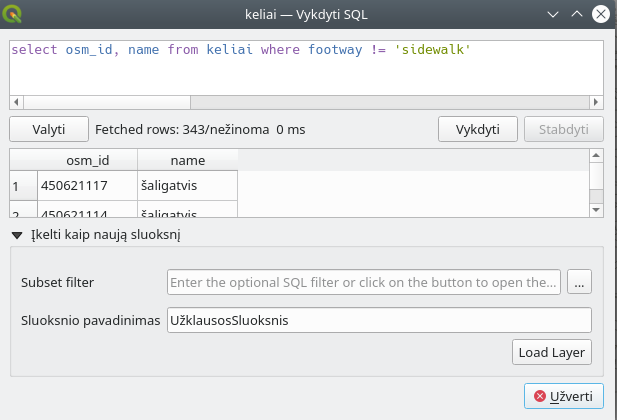
Task: Click results table scroll up arrow
Action: (x=596, y=155)
